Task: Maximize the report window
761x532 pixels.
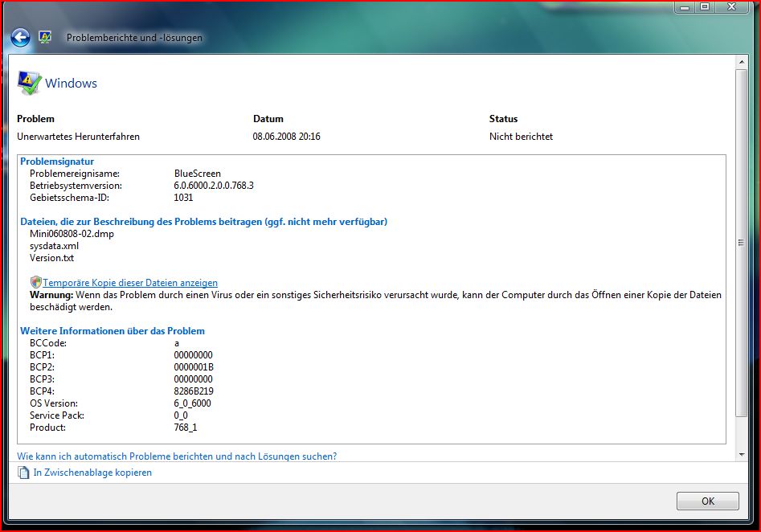Action: [x=706, y=6]
